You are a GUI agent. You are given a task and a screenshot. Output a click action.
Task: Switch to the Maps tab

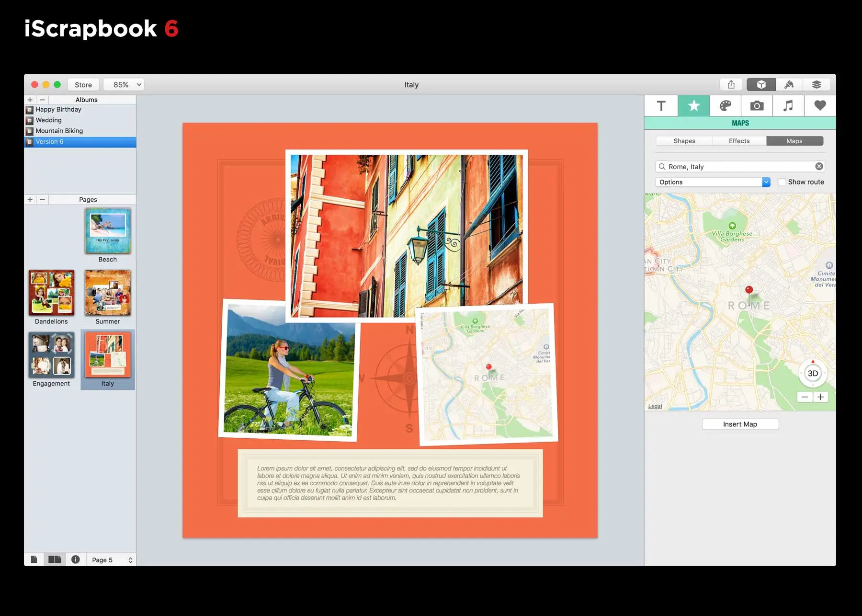pos(794,141)
